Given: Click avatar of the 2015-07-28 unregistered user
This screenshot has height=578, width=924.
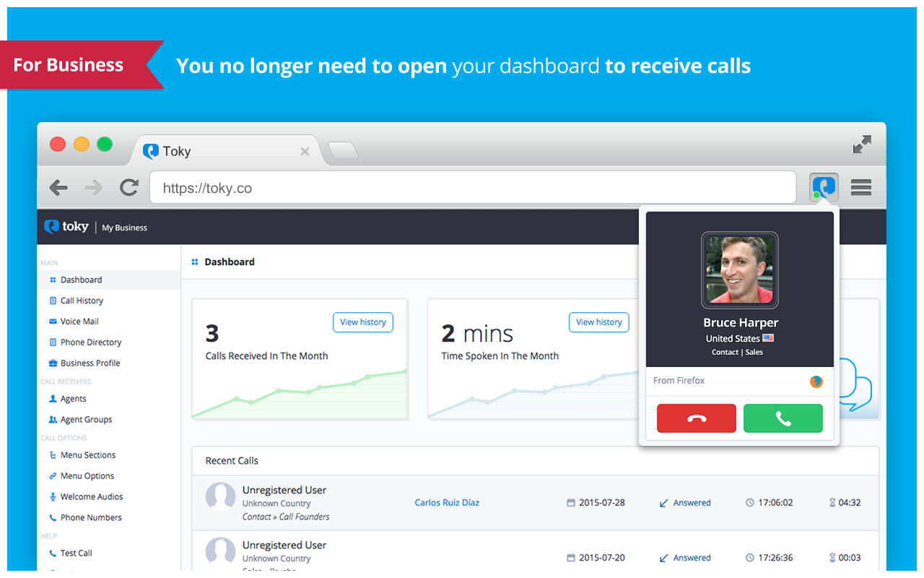Looking at the screenshot, I should click(221, 499).
